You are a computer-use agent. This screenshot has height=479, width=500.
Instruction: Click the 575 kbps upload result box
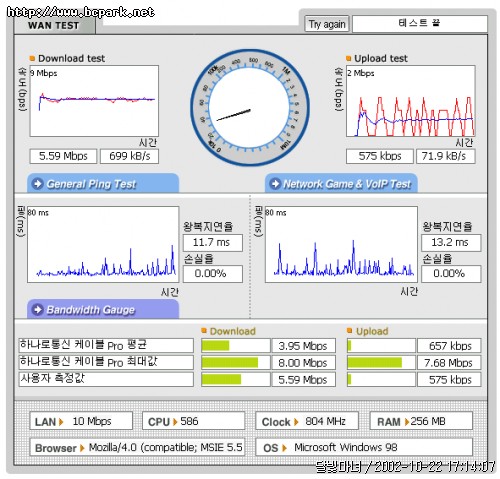[380, 156]
